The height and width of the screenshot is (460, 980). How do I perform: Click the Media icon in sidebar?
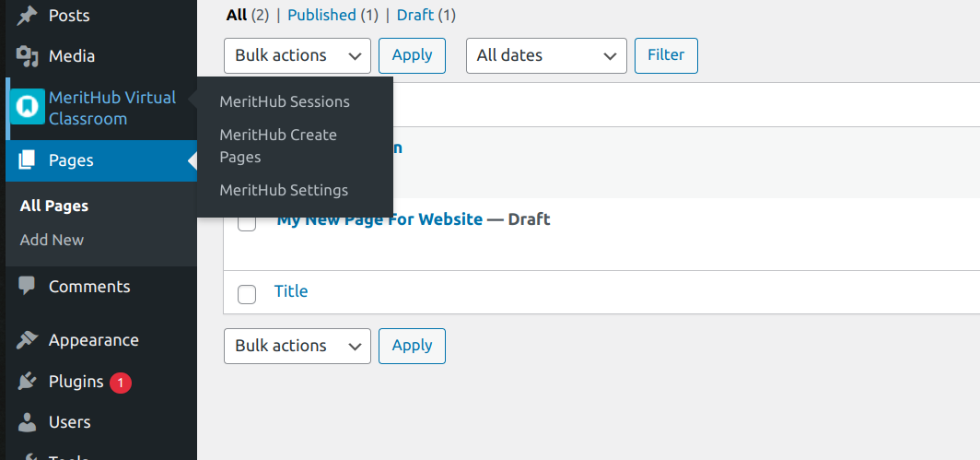27,56
